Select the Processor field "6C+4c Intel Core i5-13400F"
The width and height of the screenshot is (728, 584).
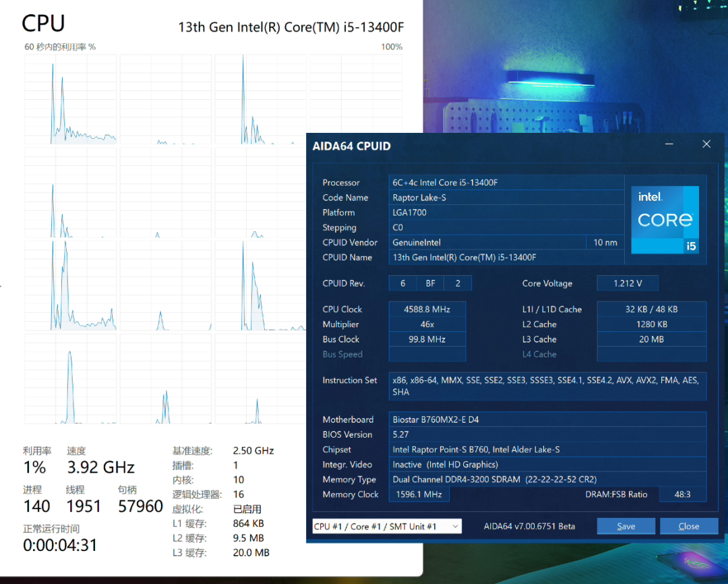point(506,183)
